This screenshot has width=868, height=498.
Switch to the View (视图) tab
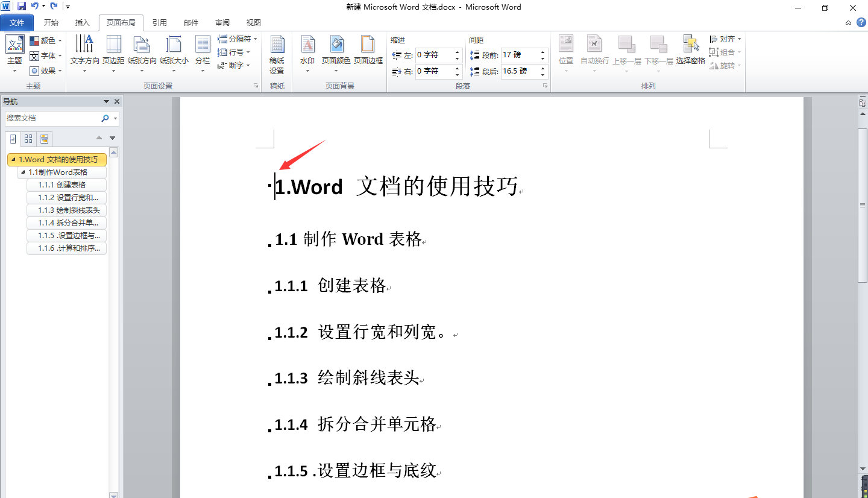(x=254, y=22)
